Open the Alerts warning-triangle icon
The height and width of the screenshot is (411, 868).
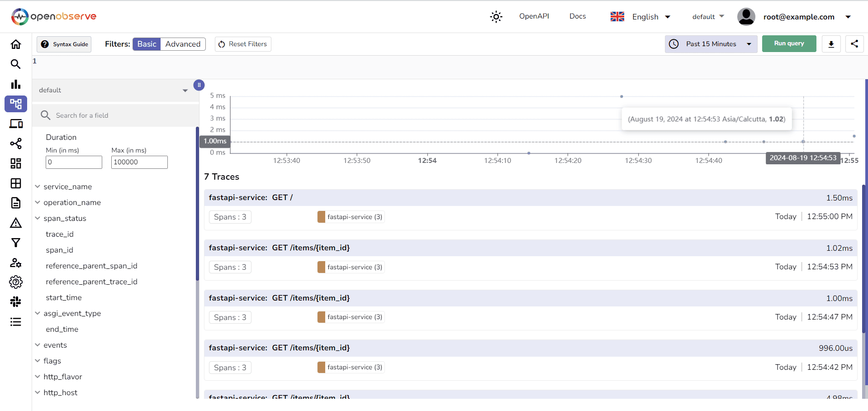tap(16, 223)
